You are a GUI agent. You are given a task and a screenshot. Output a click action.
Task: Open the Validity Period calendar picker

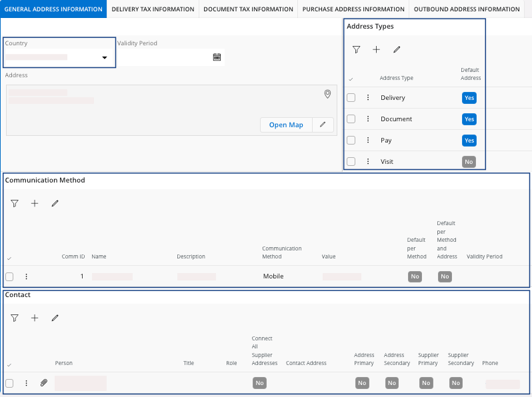click(217, 57)
